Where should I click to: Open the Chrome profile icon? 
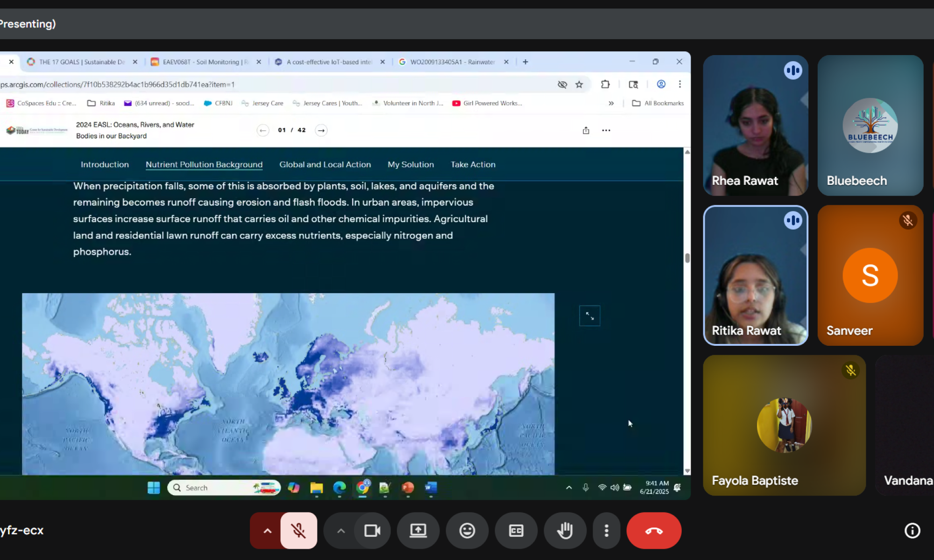[x=661, y=84]
